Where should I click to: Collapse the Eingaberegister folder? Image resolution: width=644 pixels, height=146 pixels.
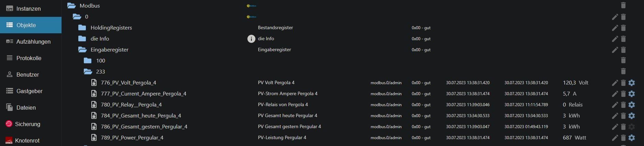82,50
